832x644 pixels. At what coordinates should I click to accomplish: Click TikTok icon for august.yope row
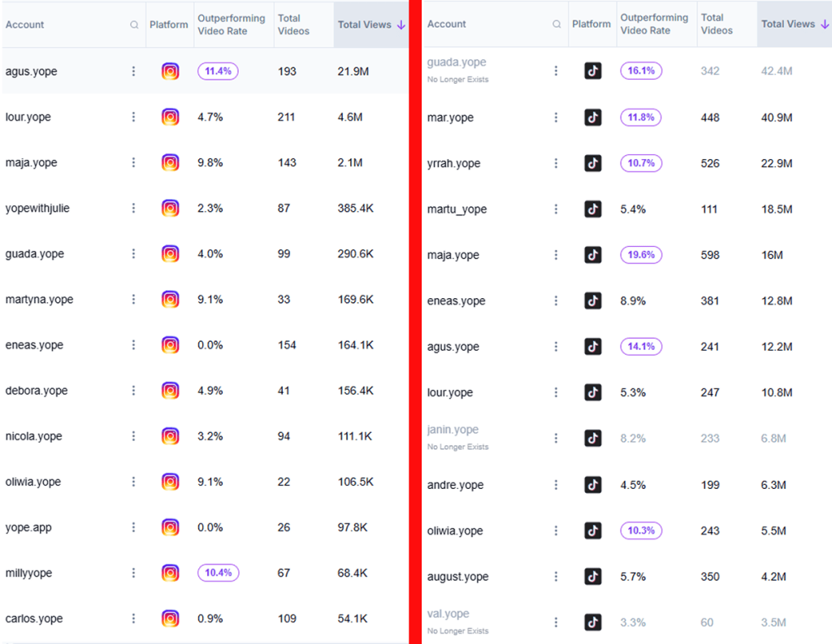click(593, 577)
